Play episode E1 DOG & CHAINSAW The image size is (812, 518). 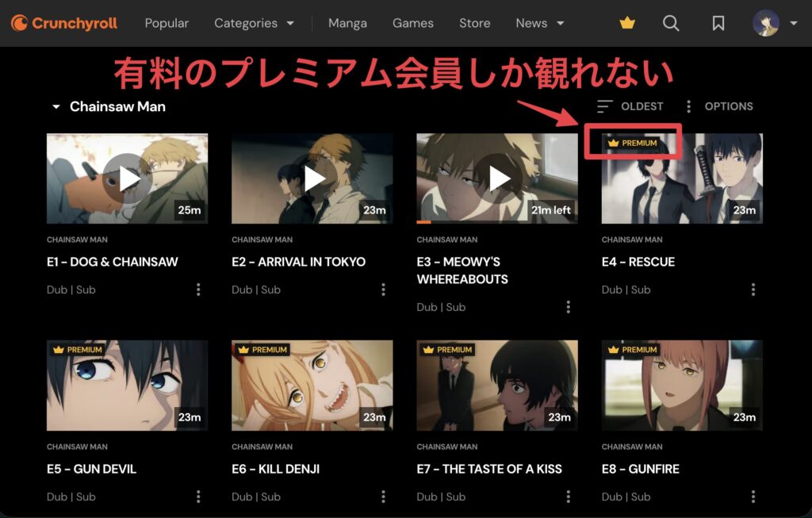pyautogui.click(x=127, y=176)
